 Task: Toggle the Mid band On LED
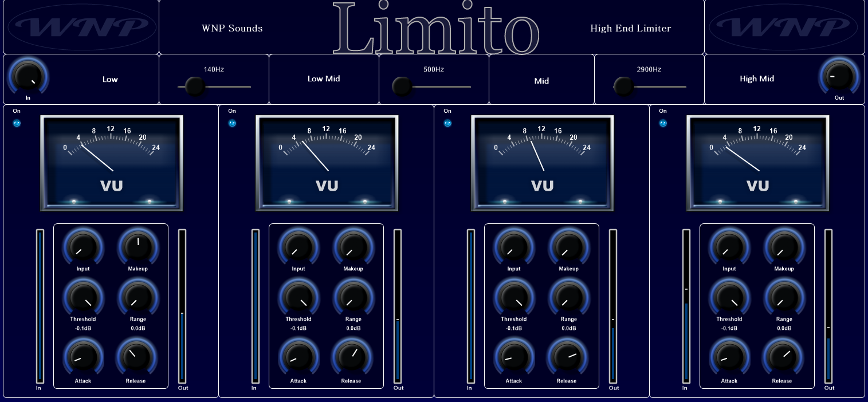(x=447, y=123)
